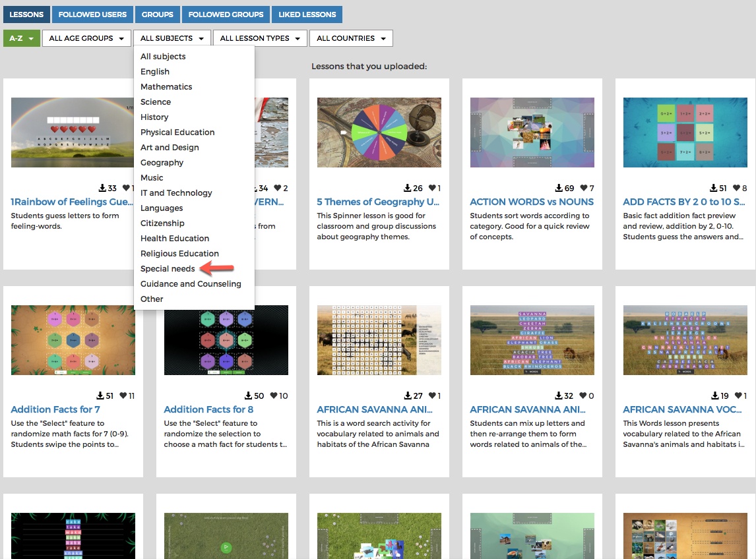756x559 pixels.
Task: Click download icon on Addition Facts for 8
Action: tap(248, 396)
